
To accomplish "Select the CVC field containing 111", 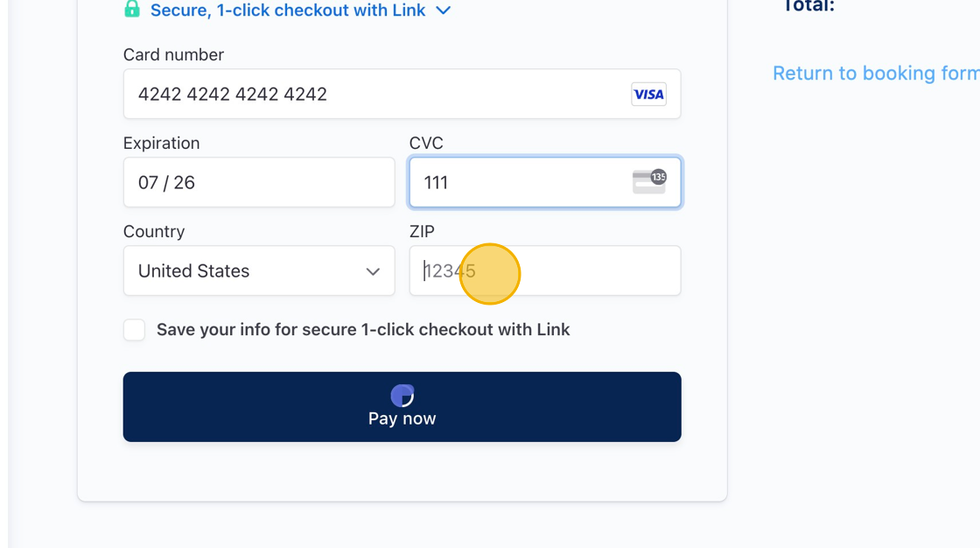I will click(x=545, y=182).
